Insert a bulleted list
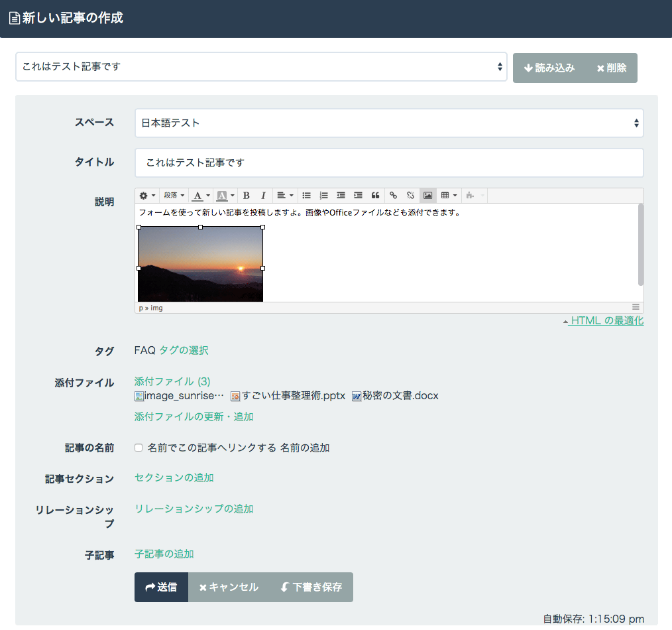Screen dimensions: 672x630 [306, 196]
